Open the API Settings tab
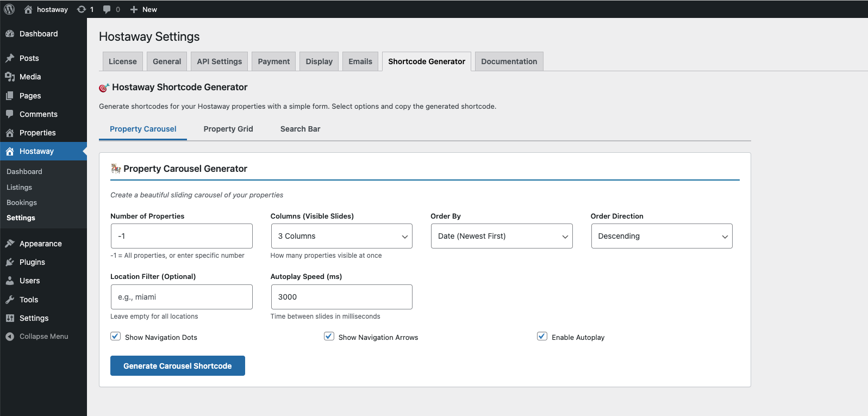The height and width of the screenshot is (416, 868). click(220, 61)
